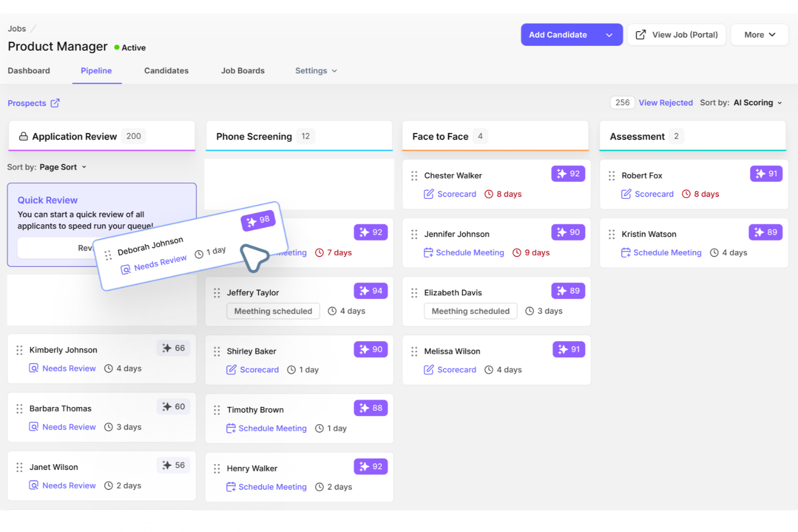The height and width of the screenshot is (532, 798).
Task: Click Kimberly Johnson's name
Action: point(63,350)
